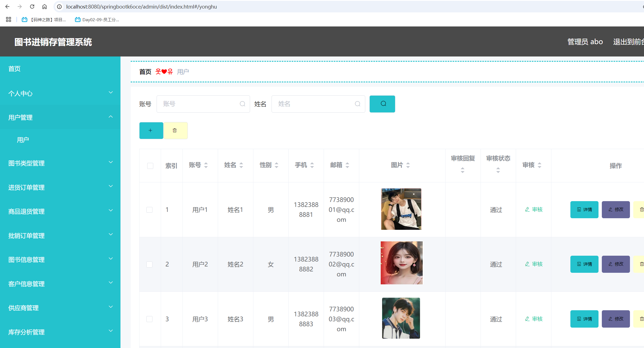This screenshot has height=348, width=644.
Task: Click 审核 pencil link for 用户1
Action: pyautogui.click(x=534, y=210)
